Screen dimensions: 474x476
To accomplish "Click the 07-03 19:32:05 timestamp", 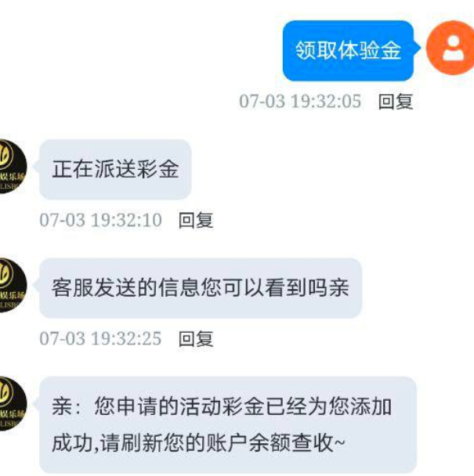I will [x=300, y=101].
